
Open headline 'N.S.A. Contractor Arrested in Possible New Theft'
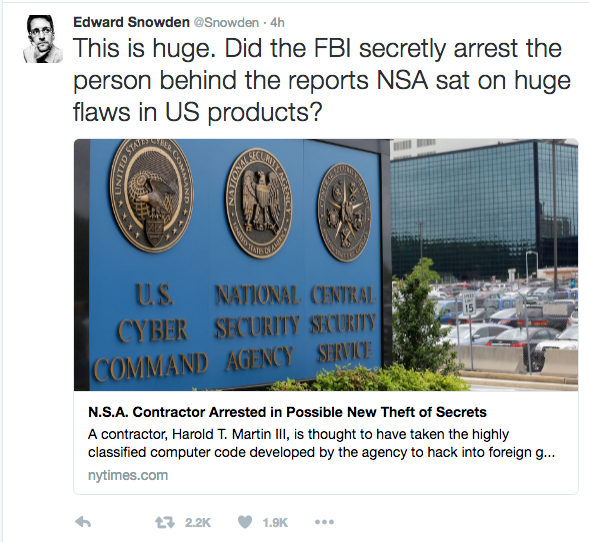click(287, 412)
